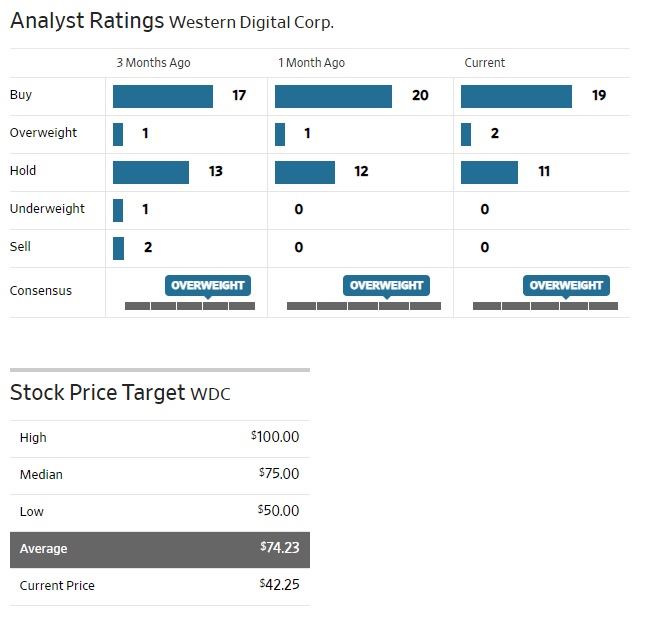Click the High price target value $100.00
Image resolution: width=672 pixels, height=627 pixels.
(x=276, y=438)
